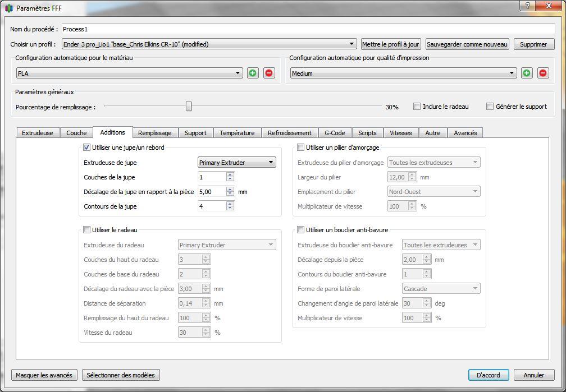Open the G-Code tab
The height and width of the screenshot is (392, 566).
(x=335, y=133)
